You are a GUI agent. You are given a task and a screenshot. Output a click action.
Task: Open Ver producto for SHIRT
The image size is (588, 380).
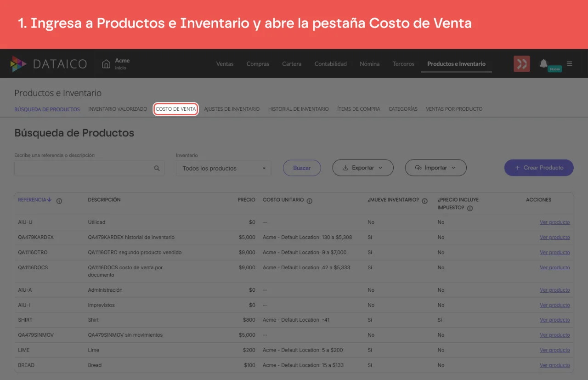pyautogui.click(x=554, y=320)
